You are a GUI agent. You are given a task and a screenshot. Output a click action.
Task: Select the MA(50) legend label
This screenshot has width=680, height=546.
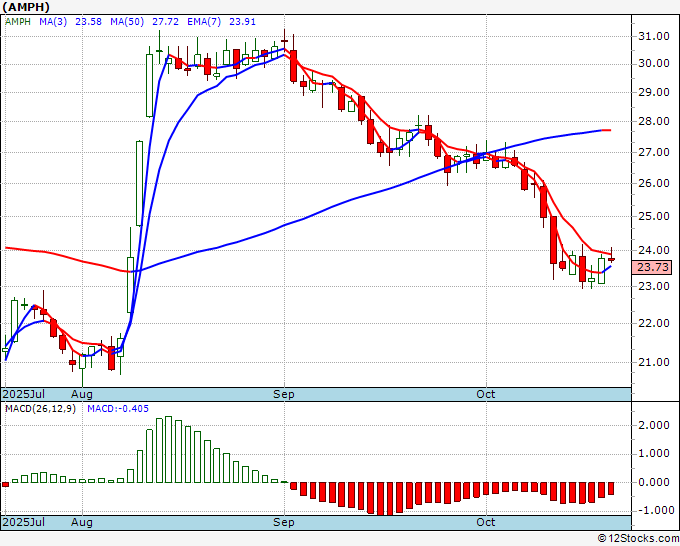click(x=127, y=22)
